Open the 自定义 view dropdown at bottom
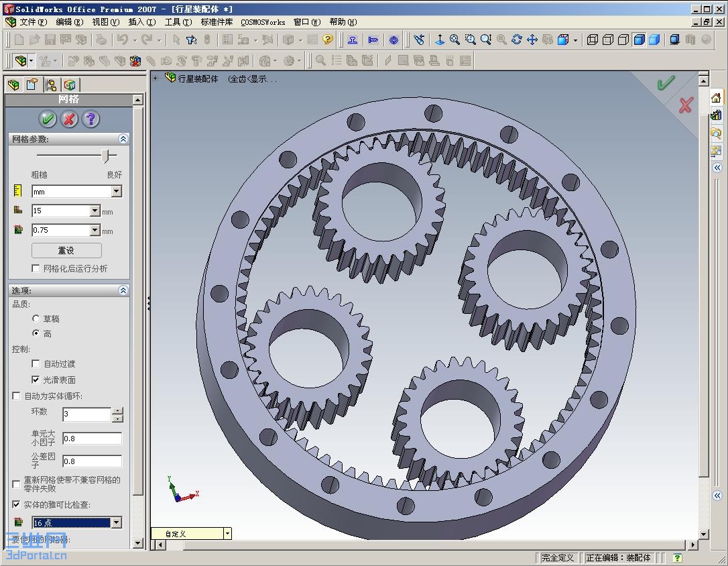Viewport: 728px width, 566px height. coord(227,534)
